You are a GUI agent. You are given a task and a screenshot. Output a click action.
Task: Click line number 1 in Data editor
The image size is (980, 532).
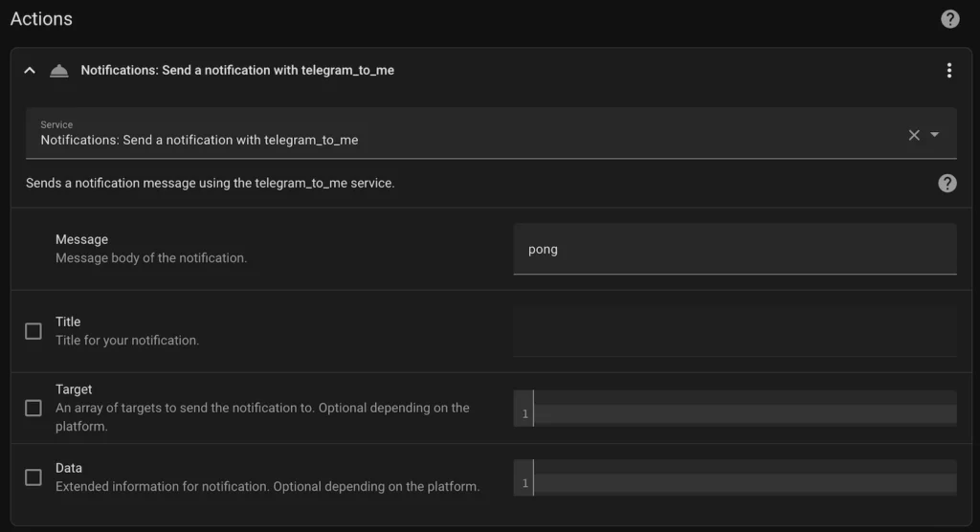click(x=524, y=484)
